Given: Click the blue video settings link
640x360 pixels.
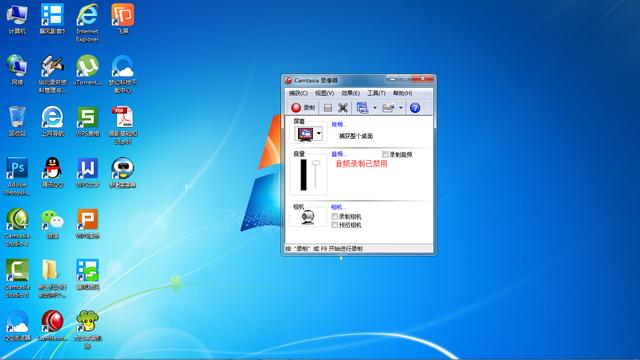Looking at the screenshot, I should tap(339, 124).
